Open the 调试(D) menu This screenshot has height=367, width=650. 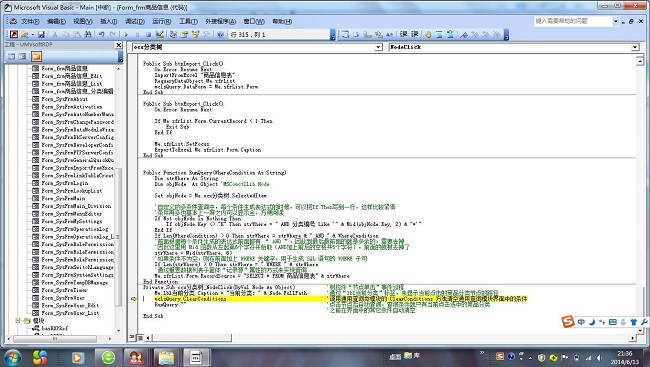point(135,21)
